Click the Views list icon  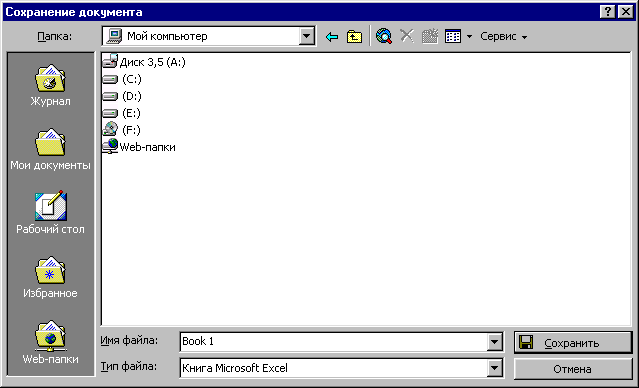coord(453,36)
